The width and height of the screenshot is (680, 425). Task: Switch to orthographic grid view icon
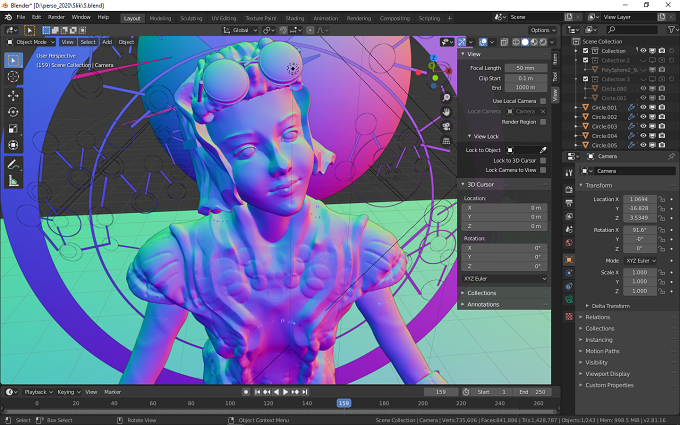point(446,141)
